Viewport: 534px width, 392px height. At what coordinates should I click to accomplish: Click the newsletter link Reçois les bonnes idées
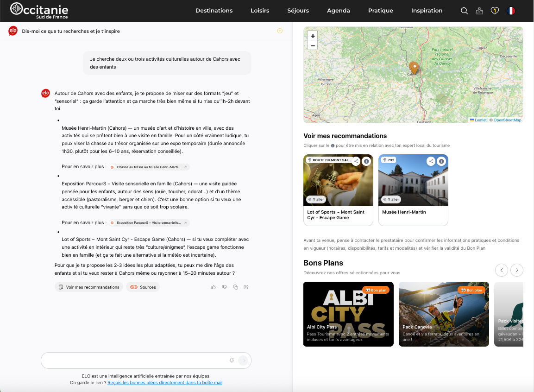[165, 382]
